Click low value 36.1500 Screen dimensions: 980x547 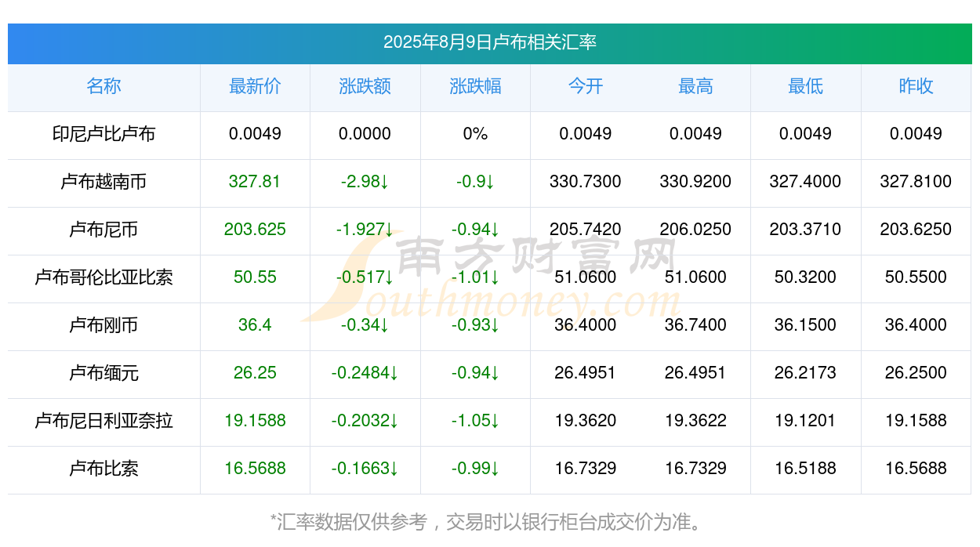806,325
